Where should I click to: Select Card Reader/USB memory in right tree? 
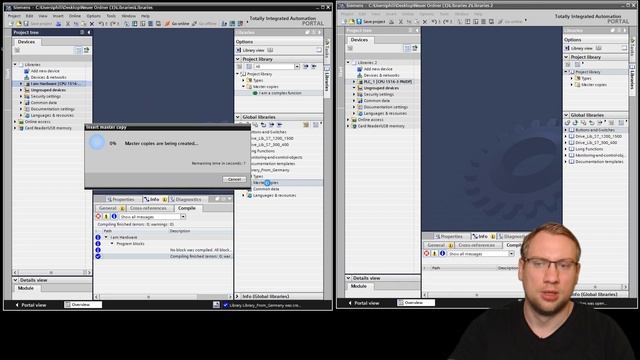381,126
